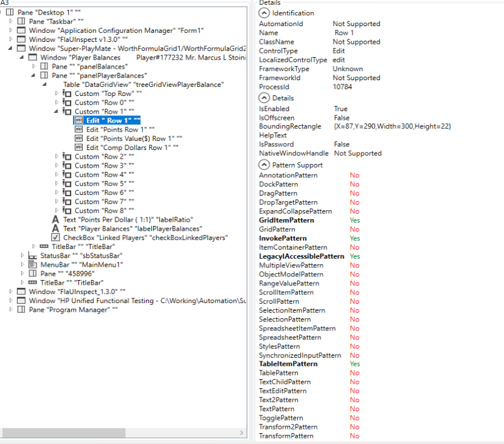Collapse the Custom Row 1 node
The width and height of the screenshot is (504, 444).
click(57, 111)
